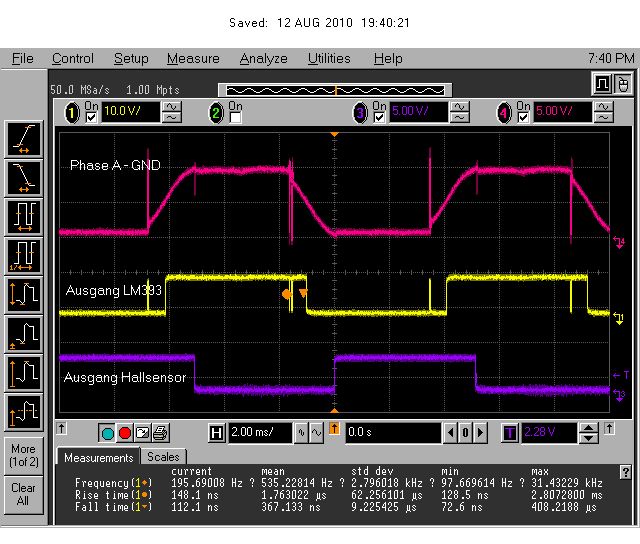Decrease channel 1 vertical scale with lower wave button
640x544 pixels.
tap(172, 118)
